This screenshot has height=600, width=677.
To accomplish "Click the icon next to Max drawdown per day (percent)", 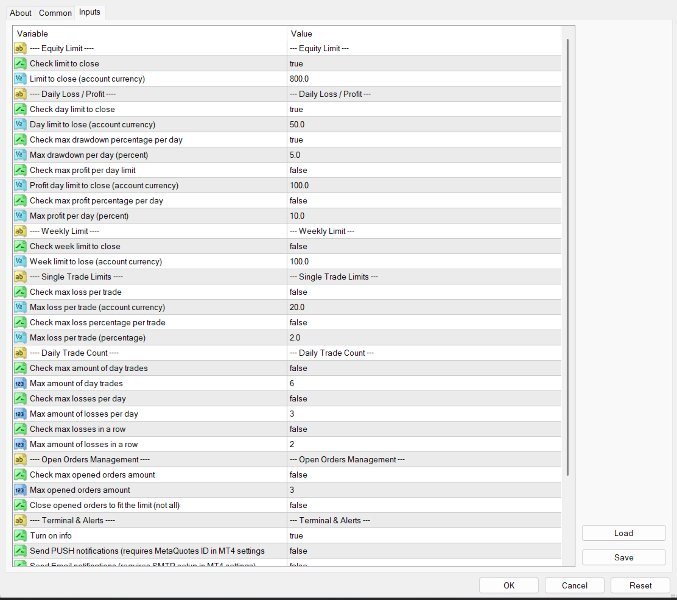I will (20, 155).
